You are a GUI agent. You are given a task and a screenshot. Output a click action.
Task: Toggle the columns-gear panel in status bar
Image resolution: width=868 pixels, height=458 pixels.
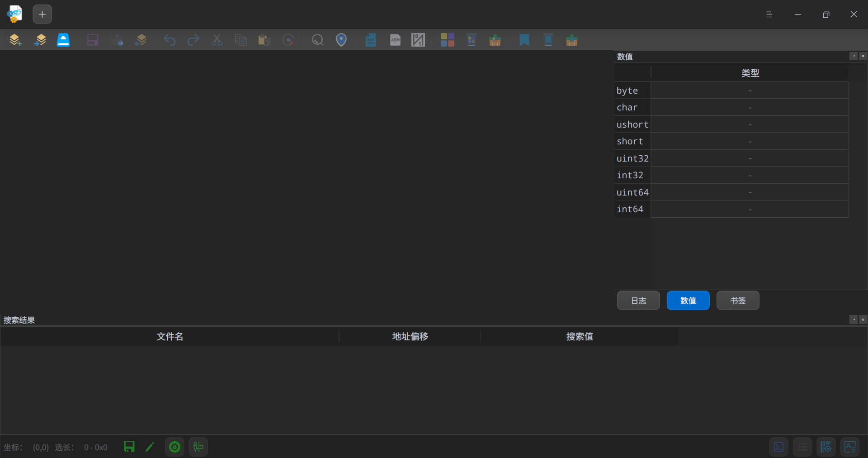826,447
